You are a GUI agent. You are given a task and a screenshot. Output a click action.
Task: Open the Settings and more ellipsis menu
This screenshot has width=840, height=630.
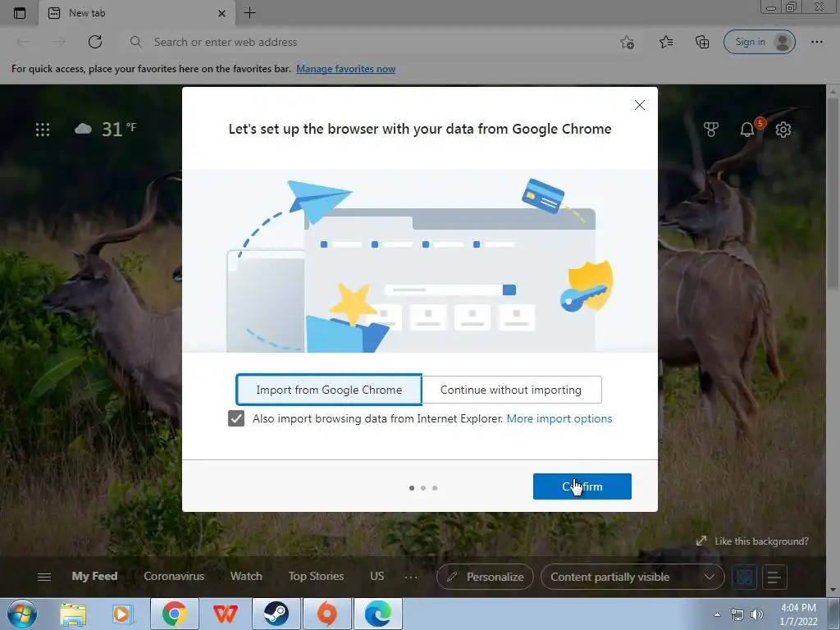point(816,42)
